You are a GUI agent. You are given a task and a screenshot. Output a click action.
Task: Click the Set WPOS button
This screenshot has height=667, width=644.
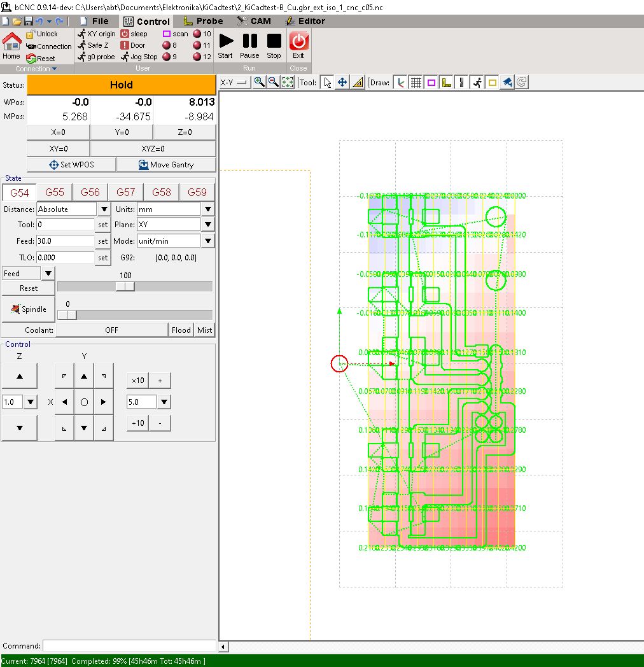pyautogui.click(x=71, y=165)
